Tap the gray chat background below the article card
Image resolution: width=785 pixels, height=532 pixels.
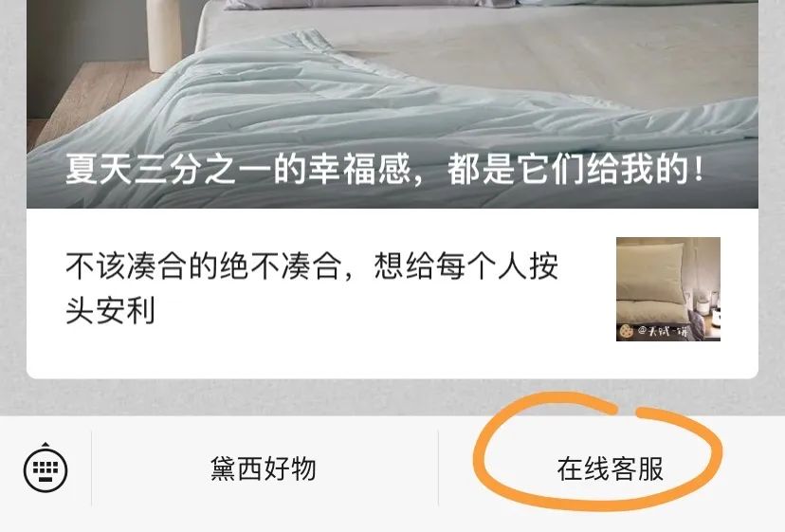click(x=392, y=396)
